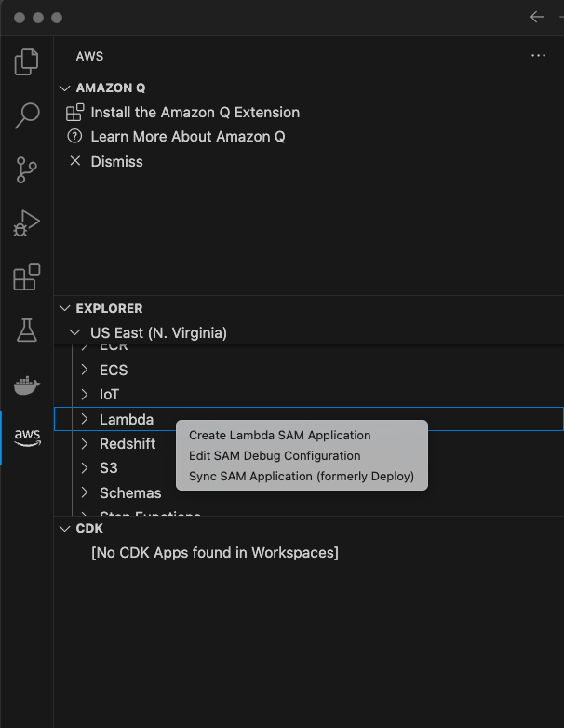The width and height of the screenshot is (564, 728).
Task: Choose Sync SAM Application (formerly Deploy)
Action: point(302,476)
